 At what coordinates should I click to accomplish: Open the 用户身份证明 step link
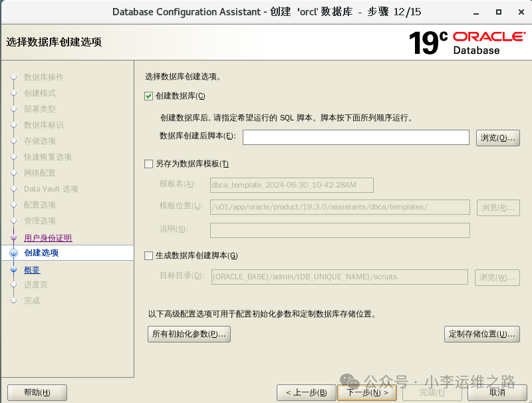48,238
